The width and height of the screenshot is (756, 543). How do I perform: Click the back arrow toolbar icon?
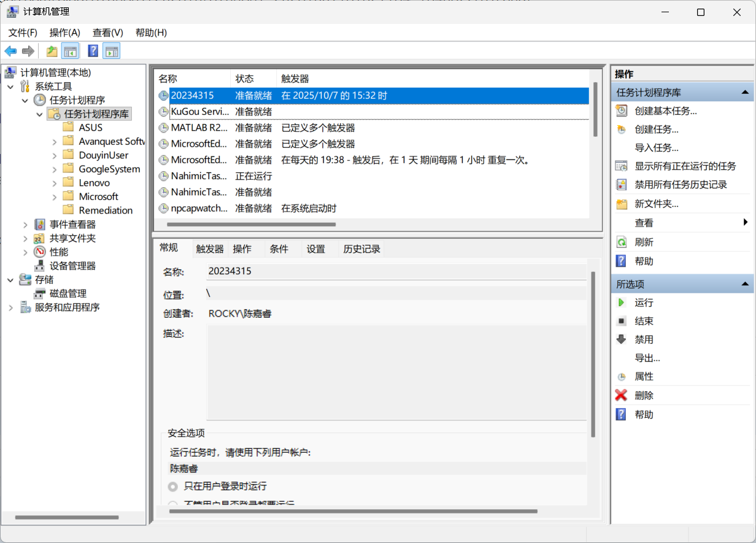click(11, 51)
